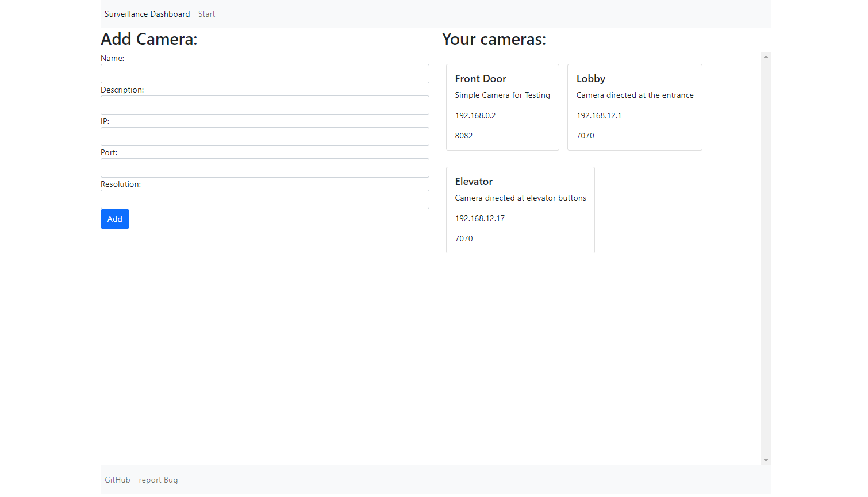This screenshot has width=868, height=497.
Task: Click Lobby's IP address 192.168.12.1
Action: pyautogui.click(x=598, y=115)
